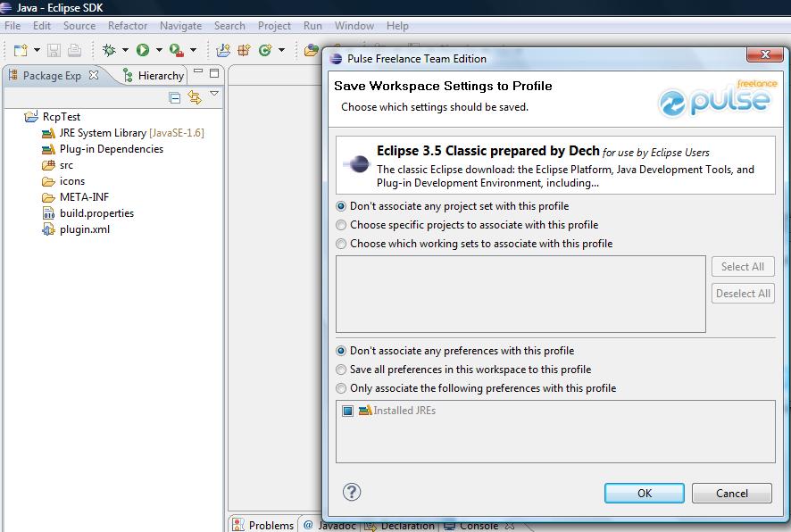Open the New Java Class dropdown arrow
The image size is (791, 532).
281,50
